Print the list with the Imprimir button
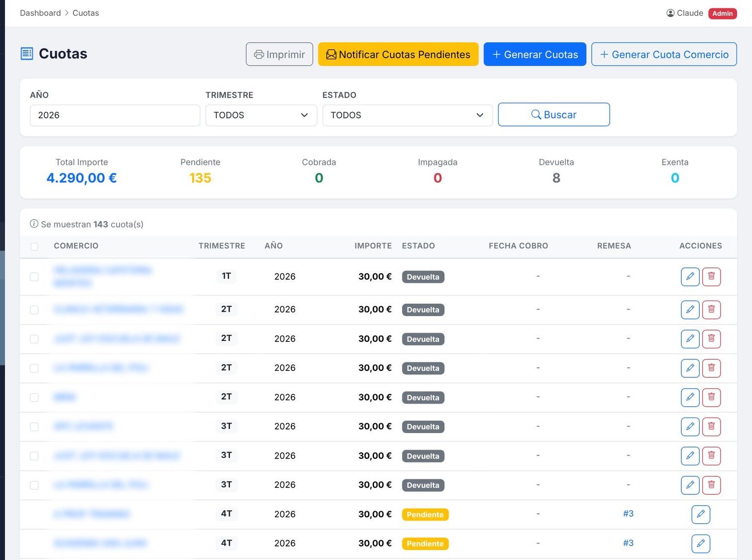Image resolution: width=752 pixels, height=560 pixels. coord(279,54)
